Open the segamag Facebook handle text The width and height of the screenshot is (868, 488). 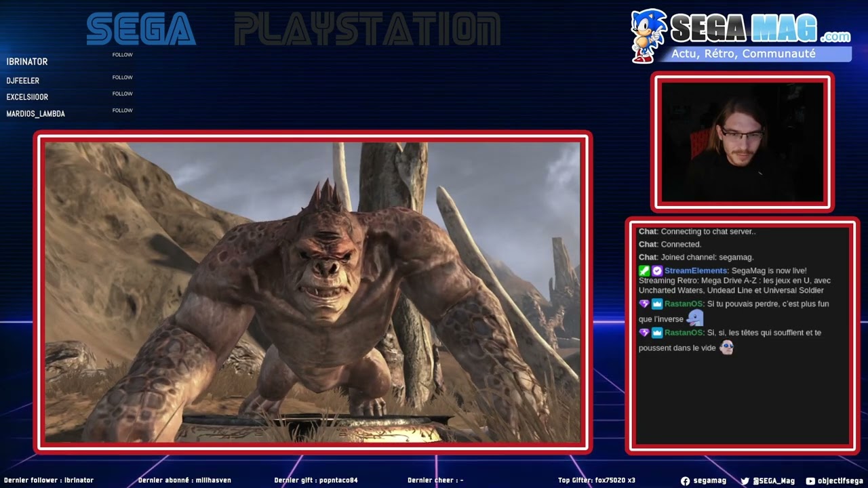click(709, 481)
